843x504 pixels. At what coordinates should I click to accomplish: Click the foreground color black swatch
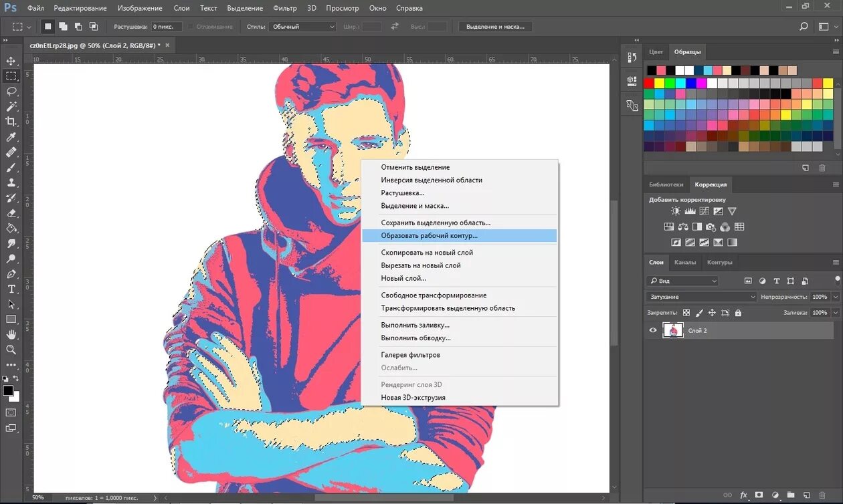(7, 390)
